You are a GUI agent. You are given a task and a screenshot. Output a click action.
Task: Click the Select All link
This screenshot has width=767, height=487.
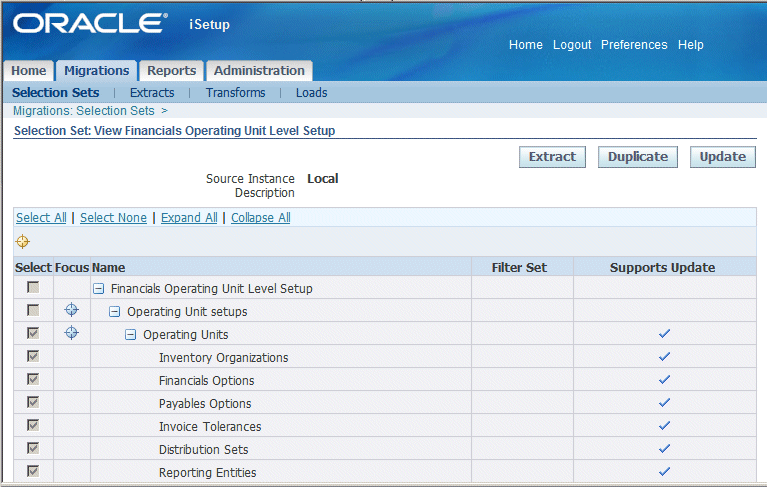(41, 218)
